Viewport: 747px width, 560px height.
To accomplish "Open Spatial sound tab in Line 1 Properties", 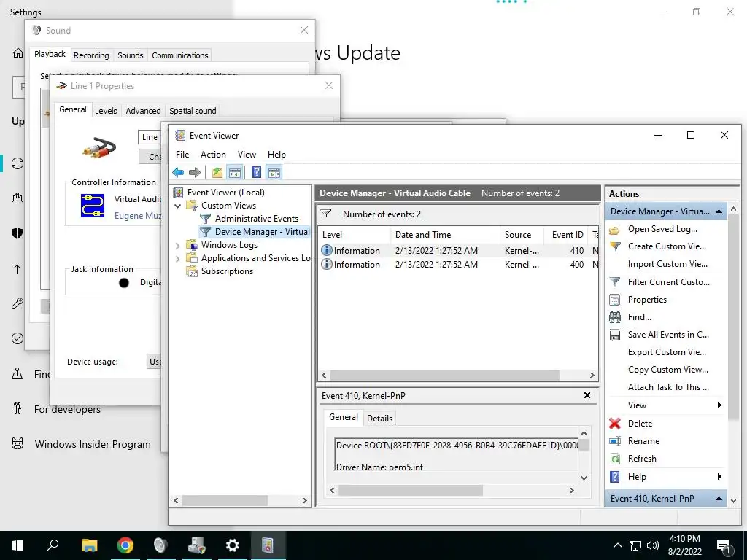I will (193, 111).
